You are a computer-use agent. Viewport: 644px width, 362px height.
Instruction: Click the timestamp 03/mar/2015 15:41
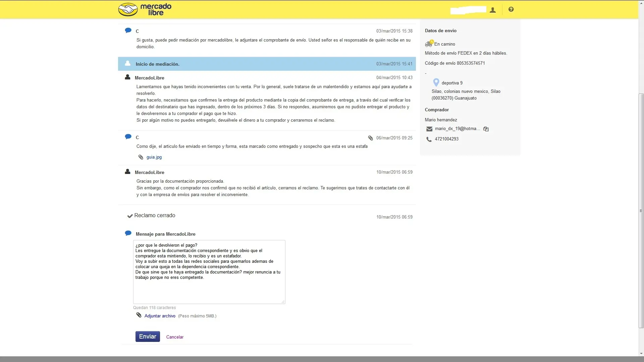(394, 64)
